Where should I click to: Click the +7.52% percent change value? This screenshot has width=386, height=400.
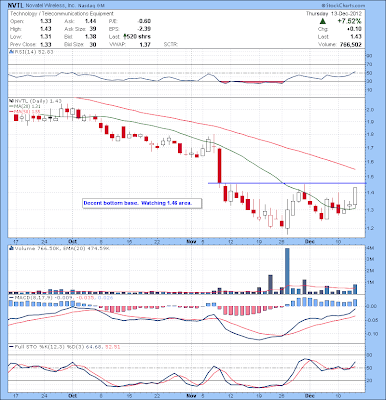349,21
